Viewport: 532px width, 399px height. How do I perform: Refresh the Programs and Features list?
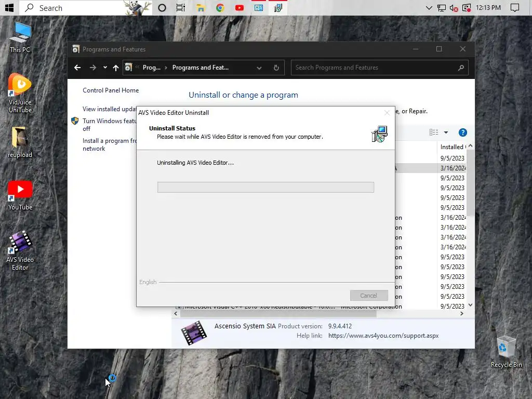(x=276, y=68)
